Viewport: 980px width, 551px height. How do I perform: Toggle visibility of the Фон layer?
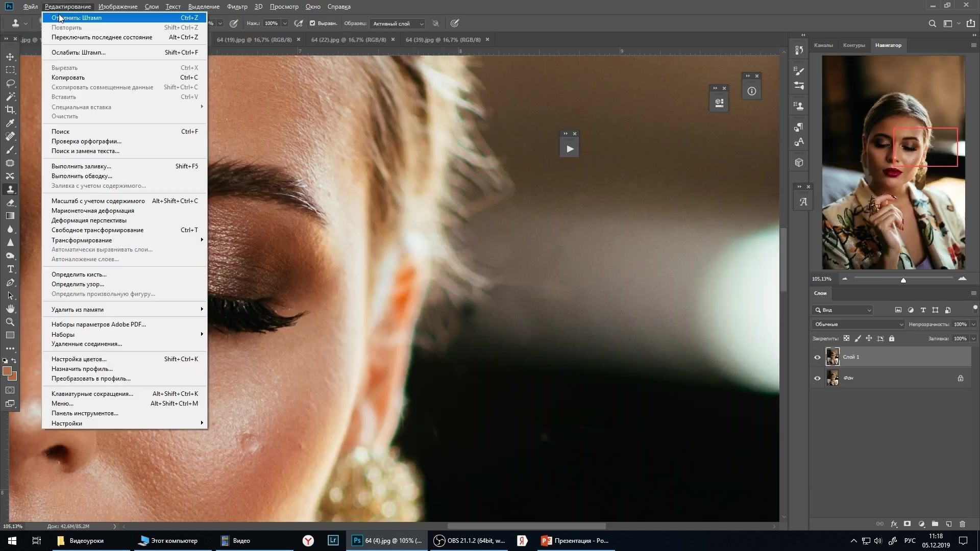tap(817, 378)
